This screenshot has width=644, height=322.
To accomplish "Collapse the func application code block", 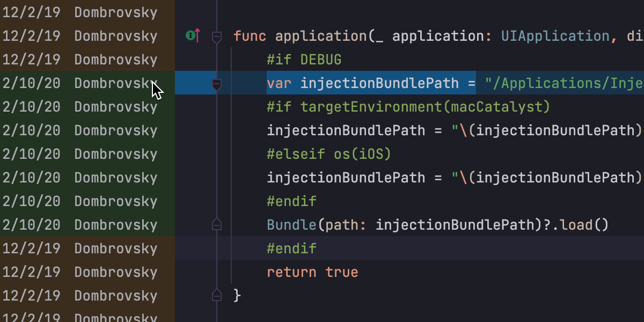I will pyautogui.click(x=217, y=36).
